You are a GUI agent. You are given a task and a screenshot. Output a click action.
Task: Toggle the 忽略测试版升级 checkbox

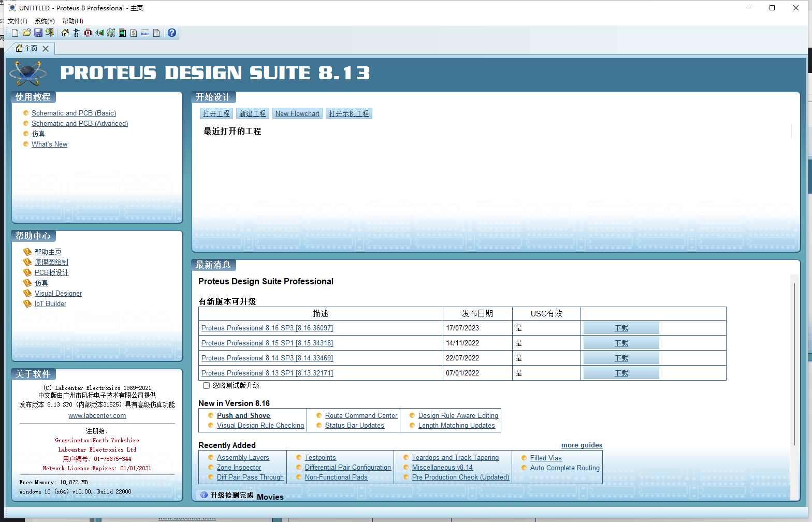coord(206,385)
